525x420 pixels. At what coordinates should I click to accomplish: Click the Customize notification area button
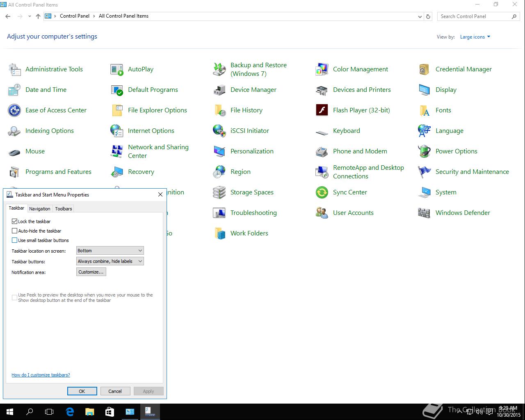91,272
